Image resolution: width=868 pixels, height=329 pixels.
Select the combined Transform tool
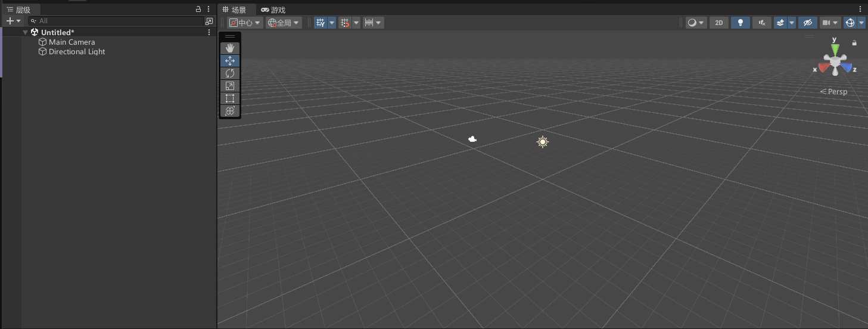(x=230, y=111)
